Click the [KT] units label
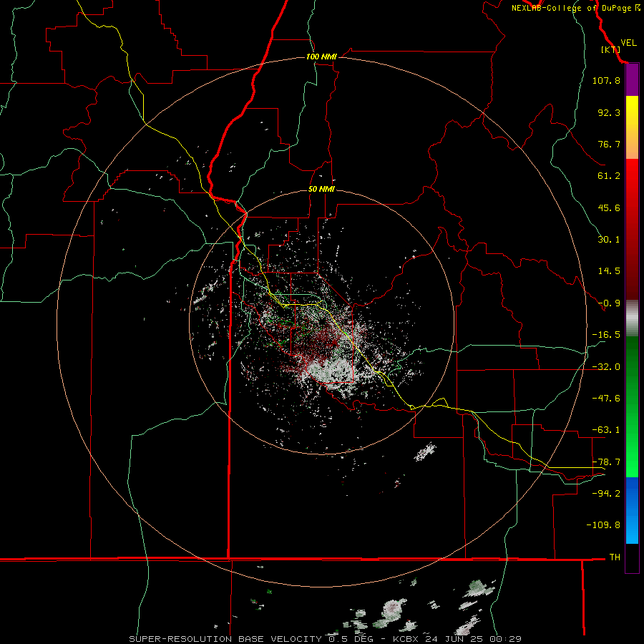 [x=610, y=49]
